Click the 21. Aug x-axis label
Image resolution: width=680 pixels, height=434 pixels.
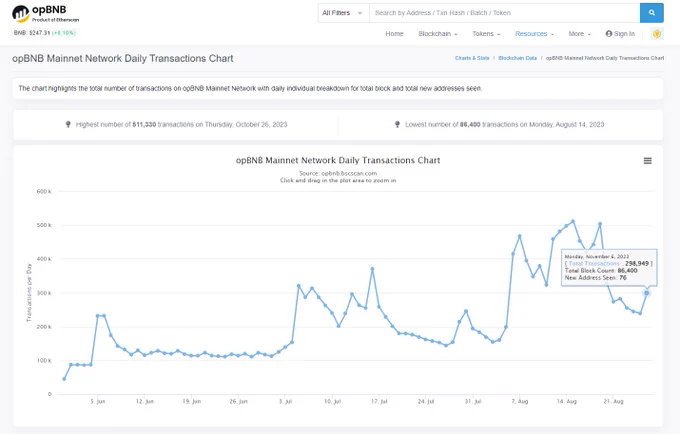click(x=613, y=402)
